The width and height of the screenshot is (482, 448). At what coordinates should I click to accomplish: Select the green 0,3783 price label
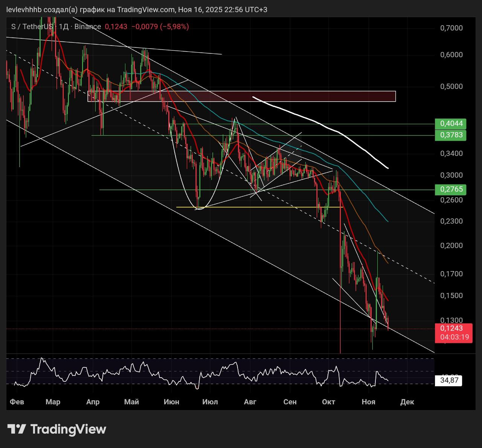(451, 135)
